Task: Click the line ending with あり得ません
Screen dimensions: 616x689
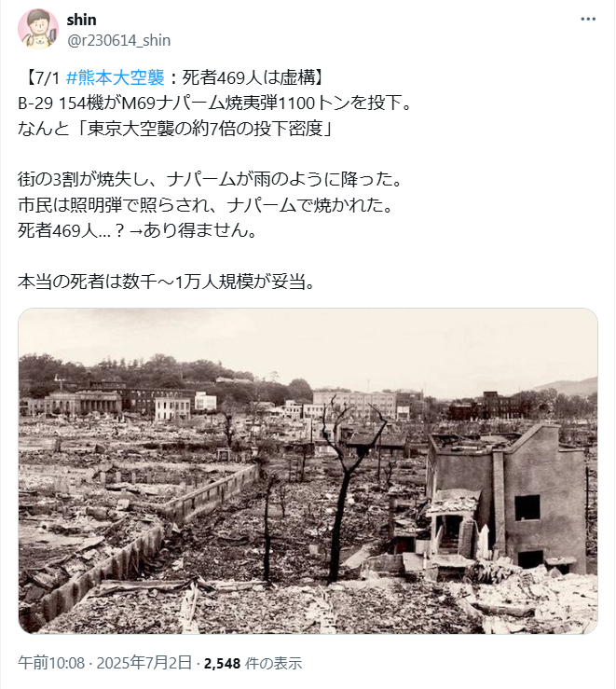Action: point(137,230)
